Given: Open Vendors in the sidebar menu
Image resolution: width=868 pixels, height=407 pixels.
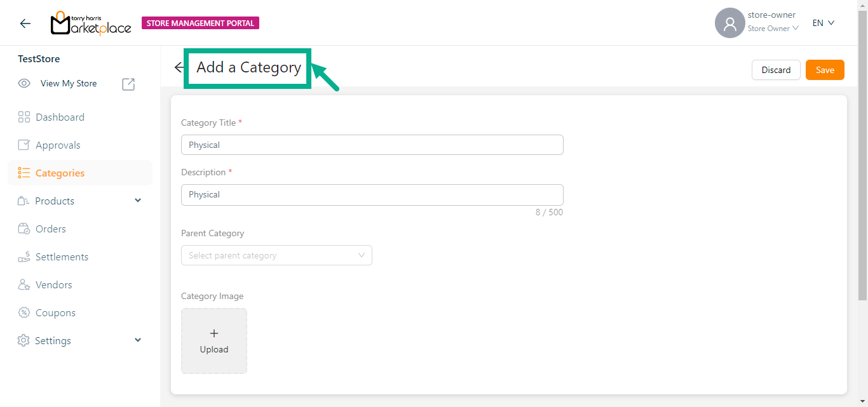Looking at the screenshot, I should [53, 284].
